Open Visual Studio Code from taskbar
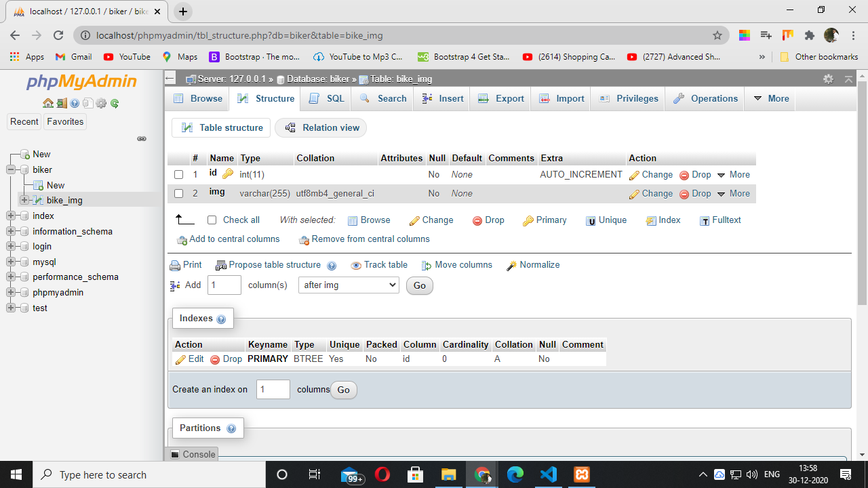The image size is (868, 488). coord(548,474)
